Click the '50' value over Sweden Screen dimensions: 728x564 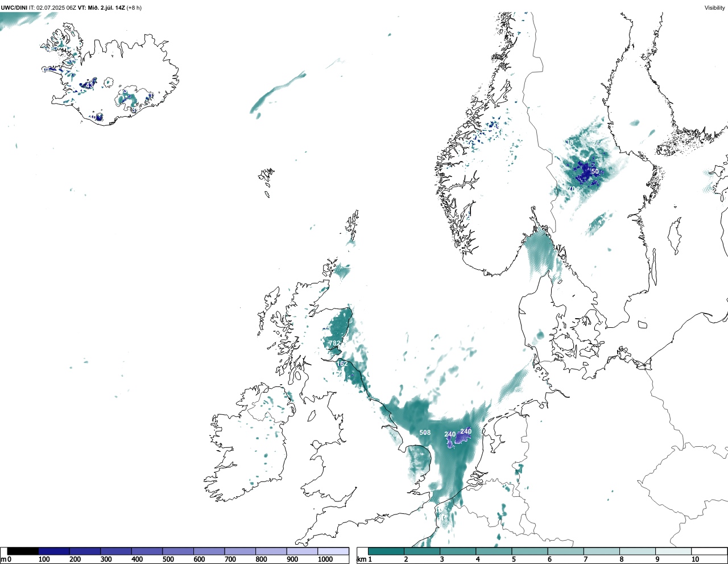[595, 171]
